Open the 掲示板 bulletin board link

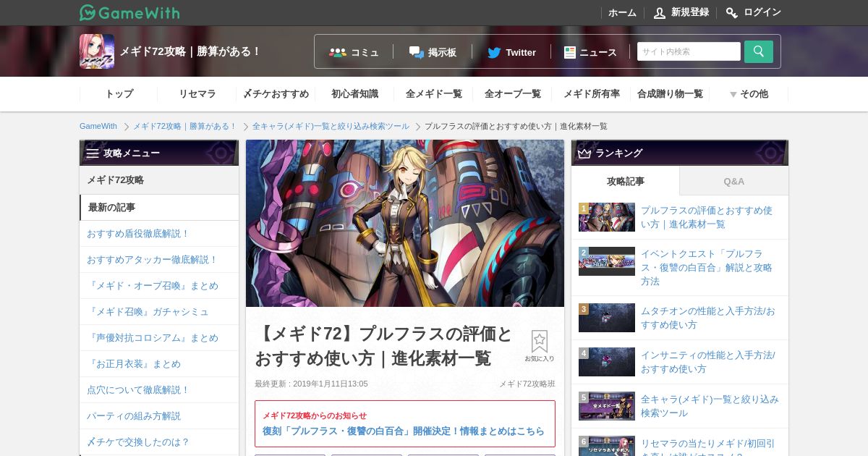click(433, 52)
